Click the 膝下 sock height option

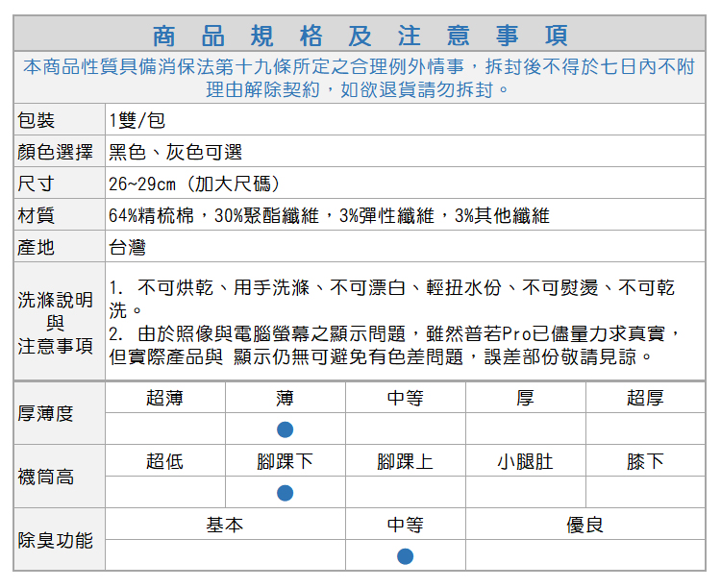click(644, 461)
